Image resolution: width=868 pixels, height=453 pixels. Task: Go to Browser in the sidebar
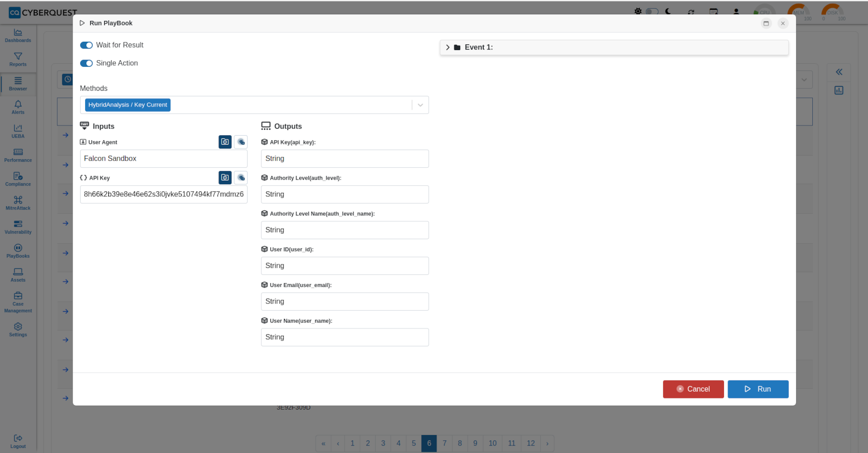click(18, 84)
